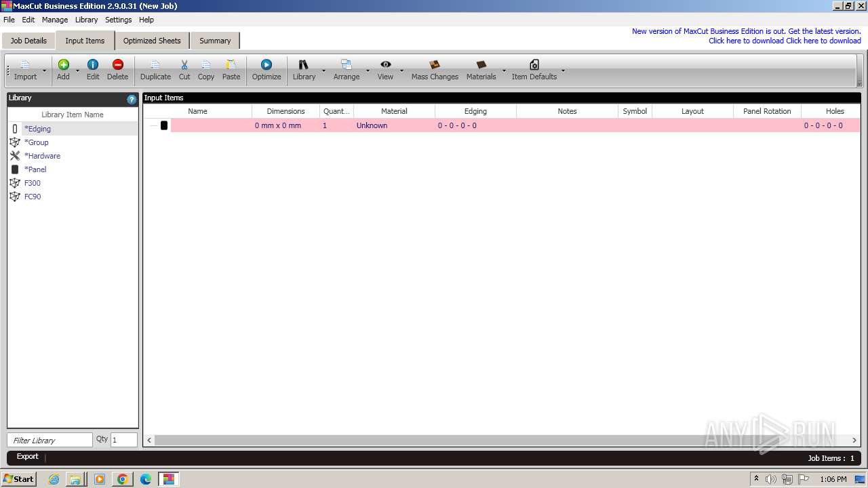Switch to the Optimized Sheets tab
868x488 pixels.
152,41
